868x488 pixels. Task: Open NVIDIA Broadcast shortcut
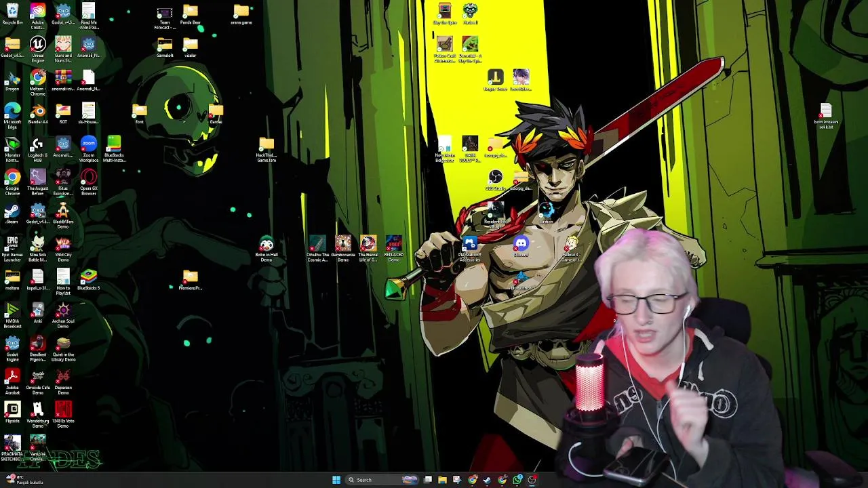click(x=12, y=315)
